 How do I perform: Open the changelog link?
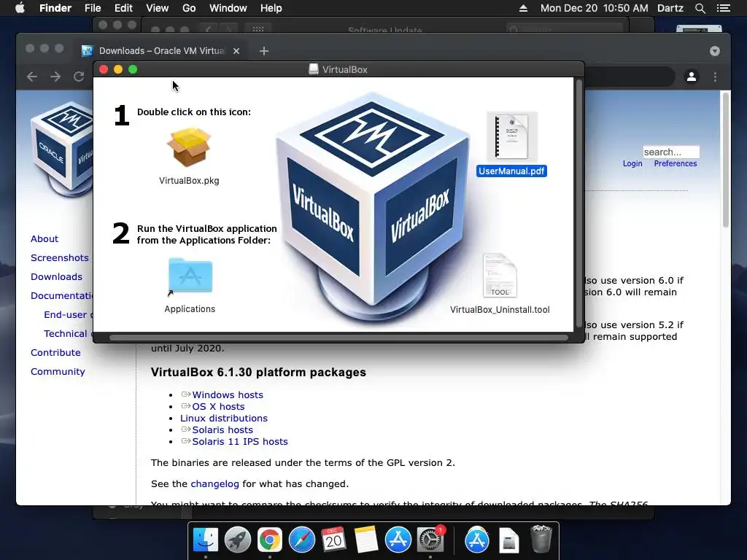[215, 484]
